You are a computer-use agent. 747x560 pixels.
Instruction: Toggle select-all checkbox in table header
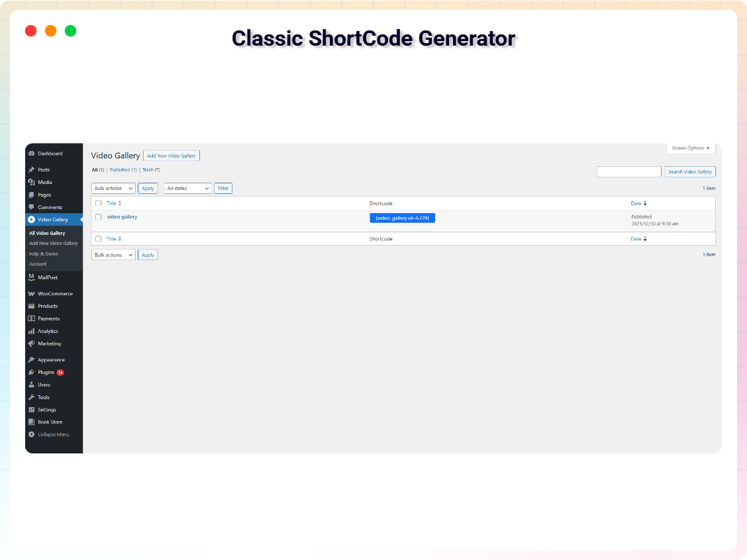[99, 203]
